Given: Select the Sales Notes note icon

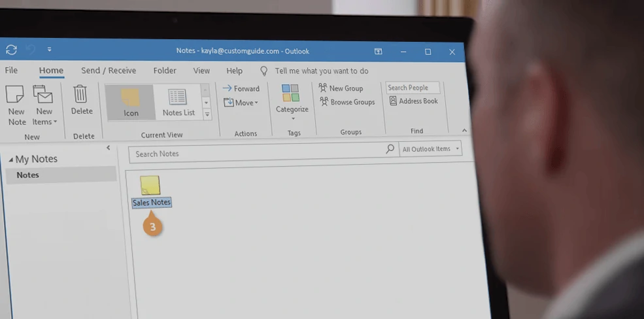Looking at the screenshot, I should coord(150,187).
